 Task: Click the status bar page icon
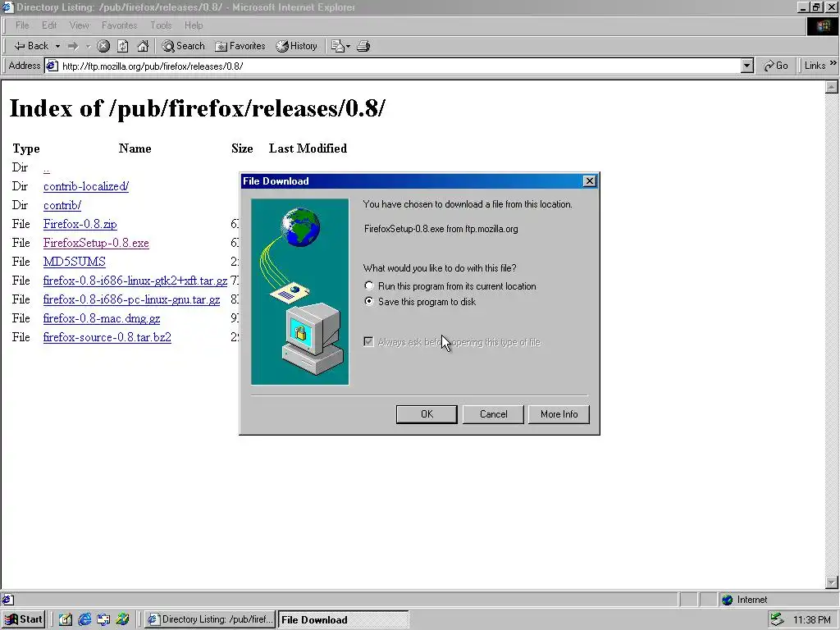(7, 600)
